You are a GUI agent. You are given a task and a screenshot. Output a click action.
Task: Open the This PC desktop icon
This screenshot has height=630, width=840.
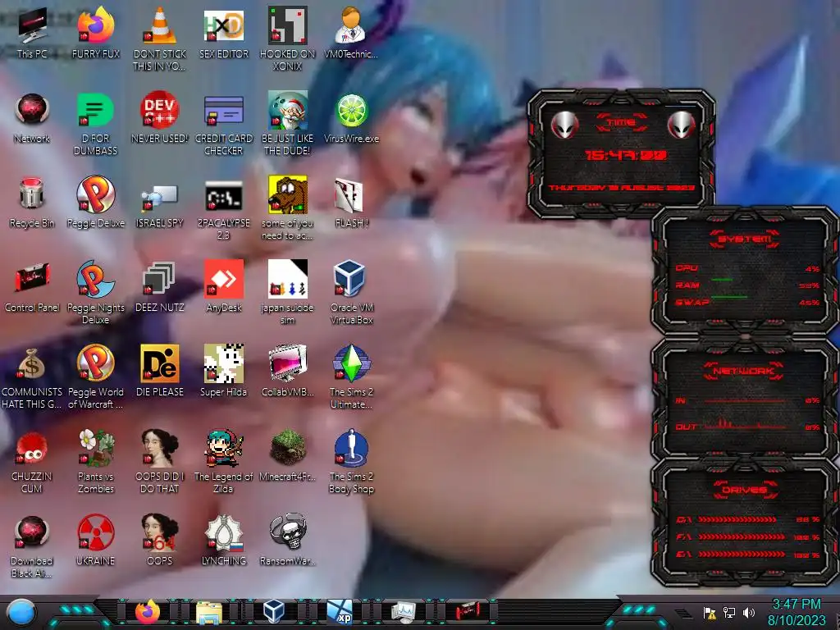point(32,32)
